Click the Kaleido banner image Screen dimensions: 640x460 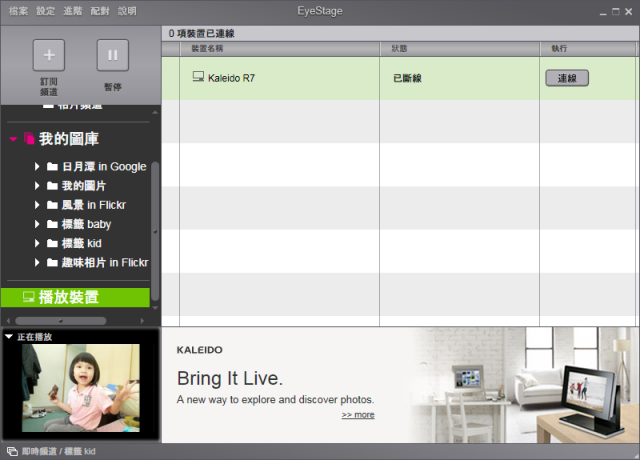coord(400,385)
